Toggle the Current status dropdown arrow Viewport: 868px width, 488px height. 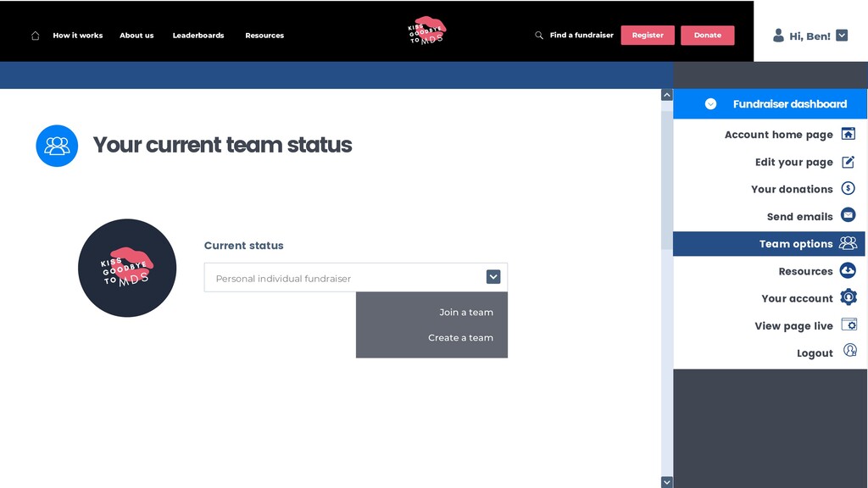point(493,277)
